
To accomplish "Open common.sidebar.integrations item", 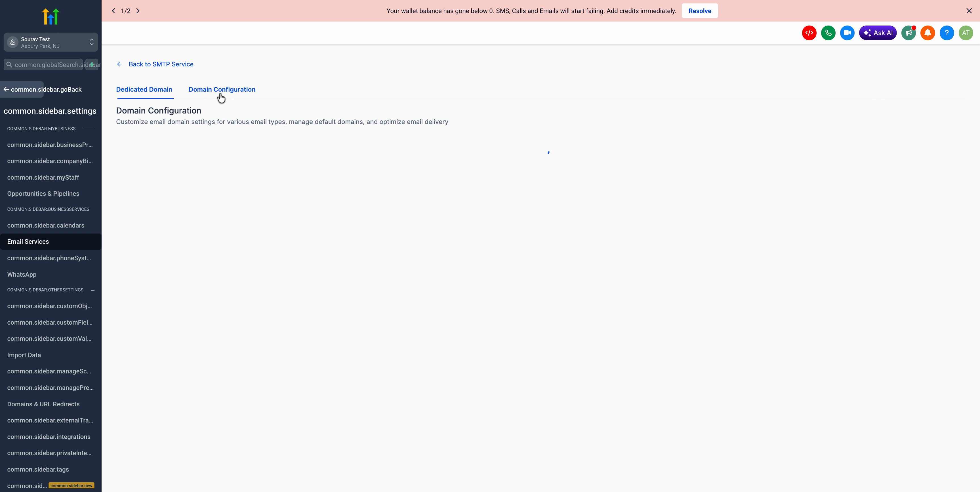I will (51, 437).
